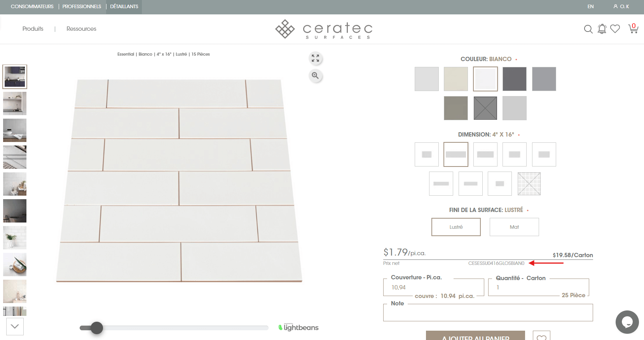644x340 pixels.
Task: Expand thumbnail list with the down chevron
Action: [15, 326]
